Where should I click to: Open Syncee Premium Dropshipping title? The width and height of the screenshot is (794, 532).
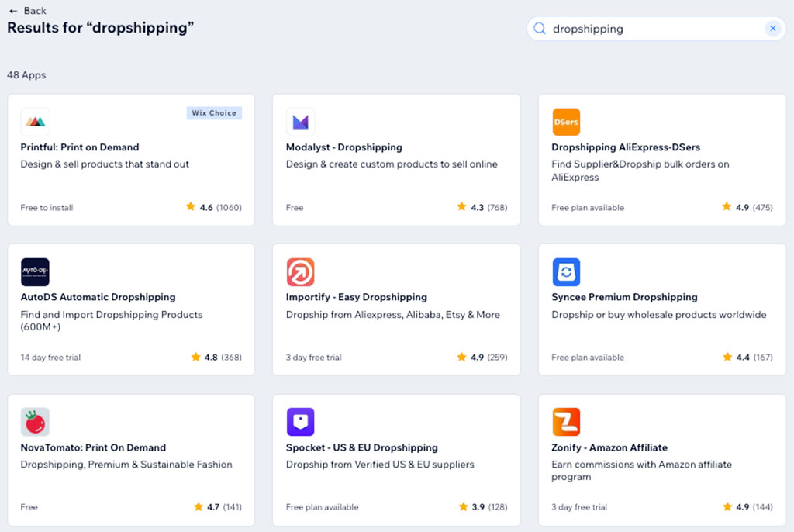pyautogui.click(x=624, y=297)
